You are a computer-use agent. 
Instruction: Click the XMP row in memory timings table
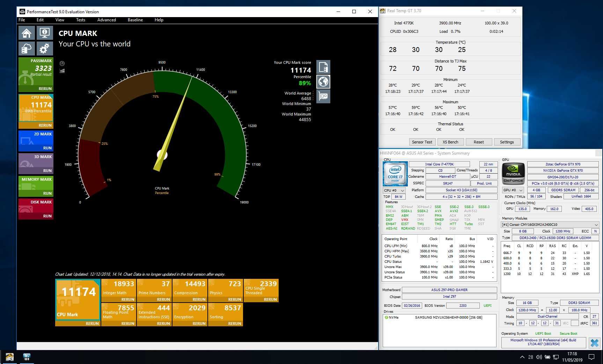550,274
